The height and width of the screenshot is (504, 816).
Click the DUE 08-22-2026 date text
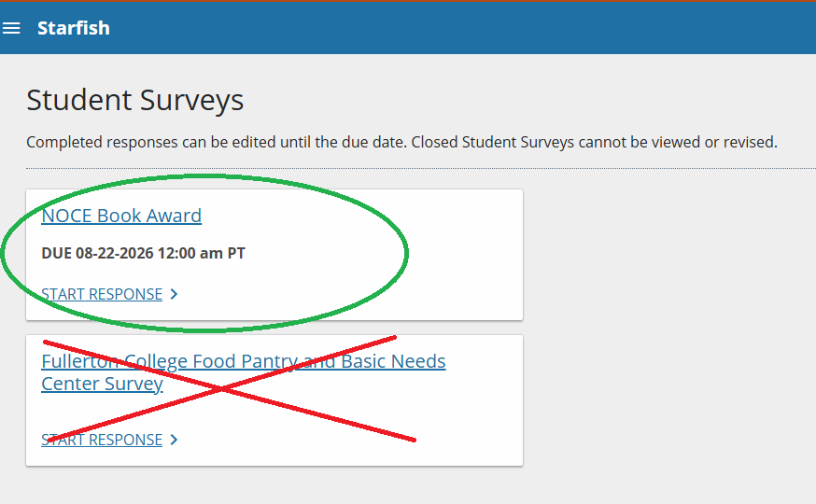click(143, 253)
